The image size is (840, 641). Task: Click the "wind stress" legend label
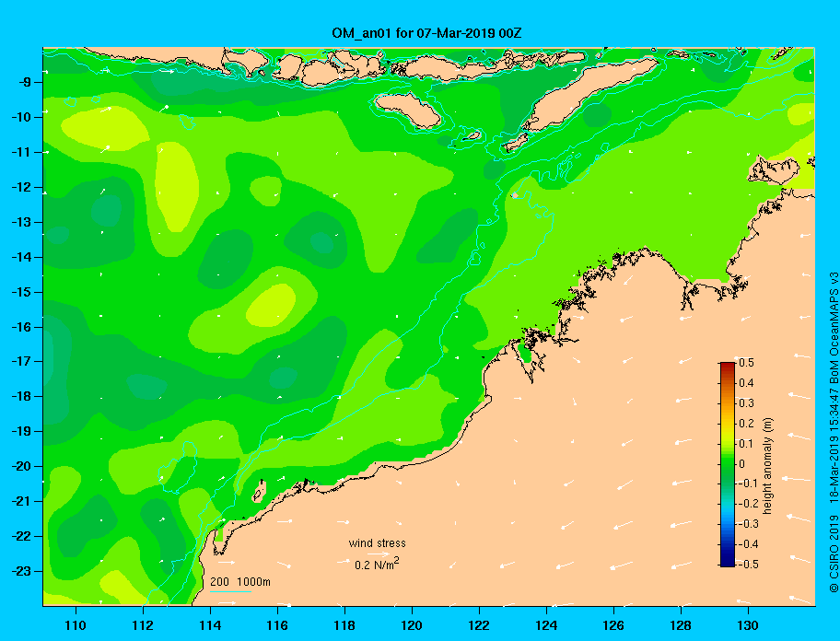[x=377, y=543]
